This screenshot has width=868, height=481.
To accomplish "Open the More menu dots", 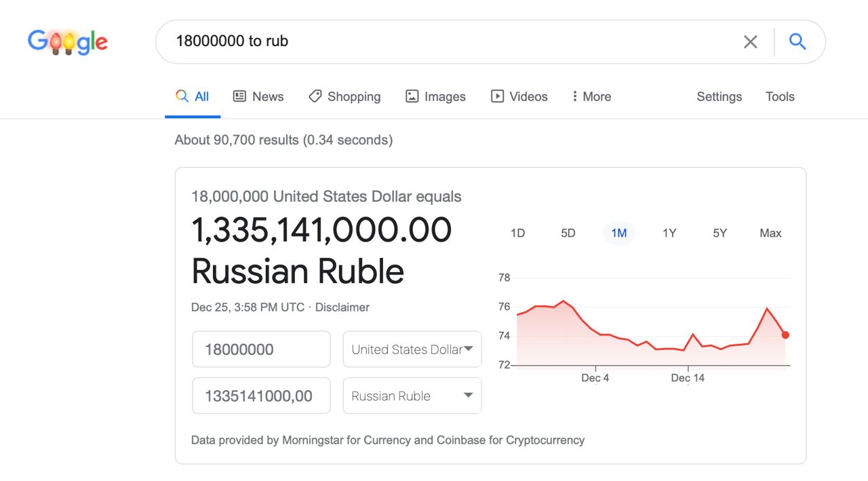I will coord(574,96).
